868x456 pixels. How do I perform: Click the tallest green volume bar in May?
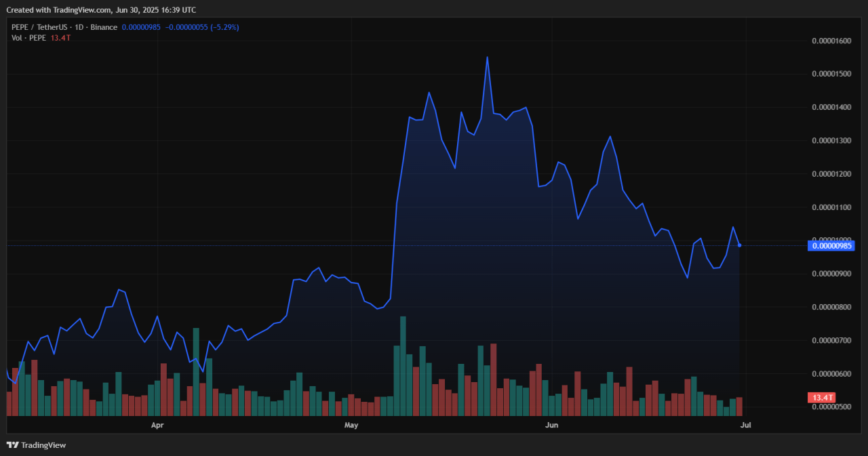[x=403, y=366]
